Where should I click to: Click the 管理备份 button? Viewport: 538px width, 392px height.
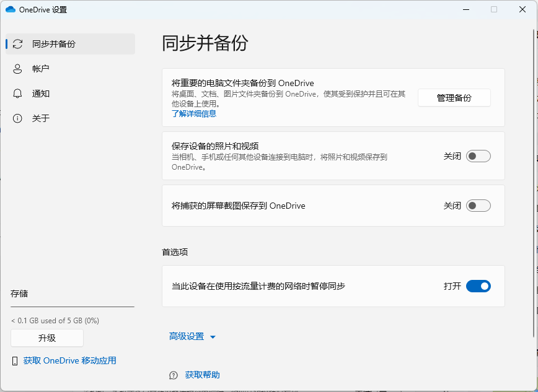click(454, 98)
